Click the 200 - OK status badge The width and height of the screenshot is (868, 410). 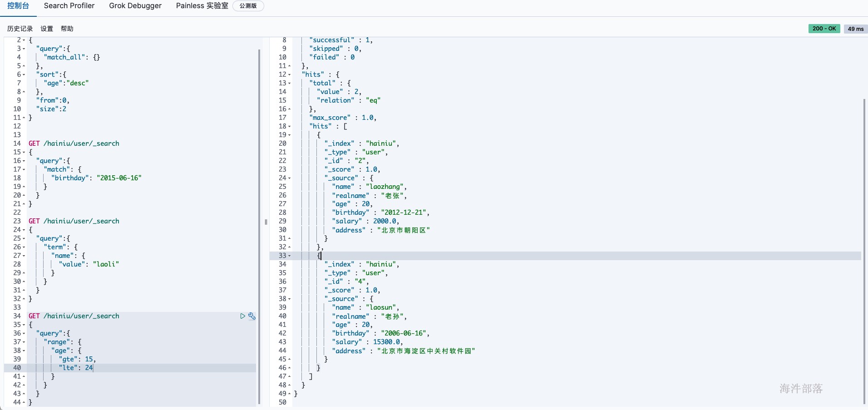point(824,29)
